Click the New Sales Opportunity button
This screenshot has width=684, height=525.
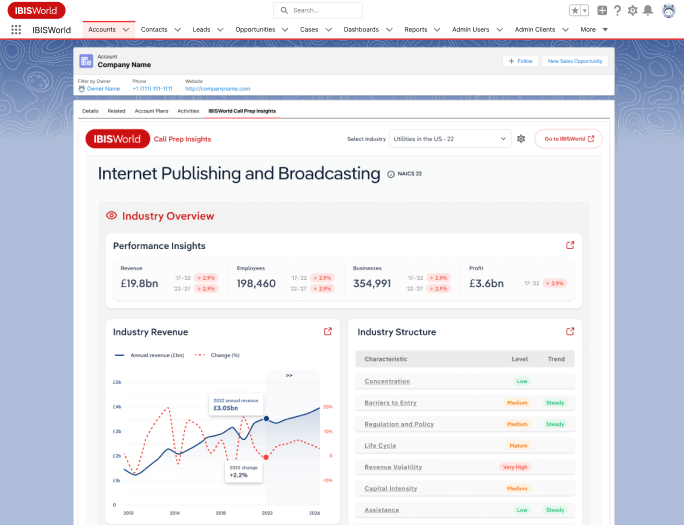click(x=575, y=61)
